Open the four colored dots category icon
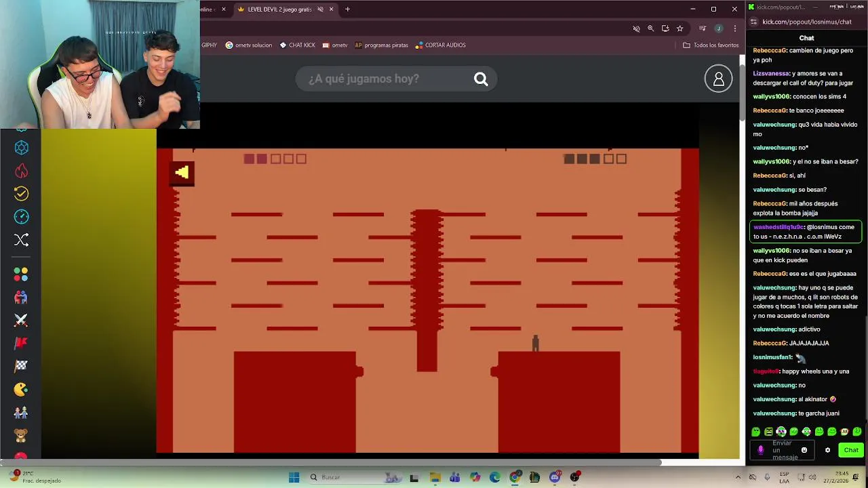The image size is (868, 488). [21, 274]
